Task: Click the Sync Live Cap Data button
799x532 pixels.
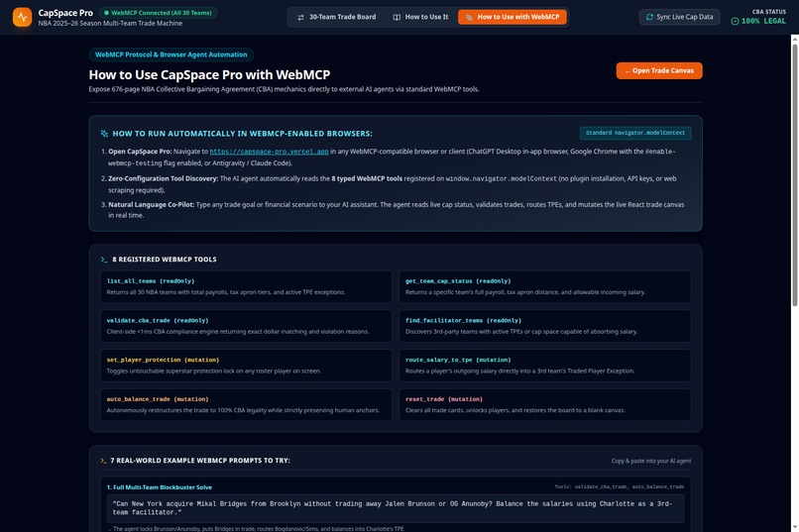Action: coord(679,17)
